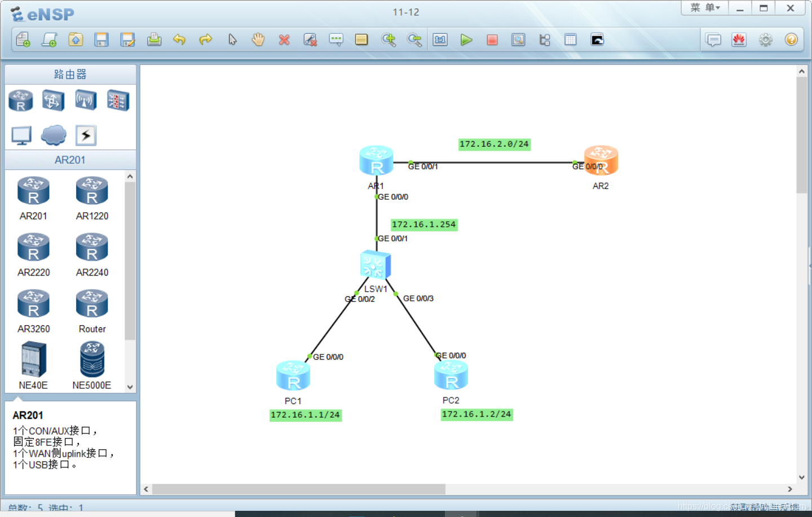Click the 172.16.1.254 label
The image size is (812, 517).
(424, 225)
